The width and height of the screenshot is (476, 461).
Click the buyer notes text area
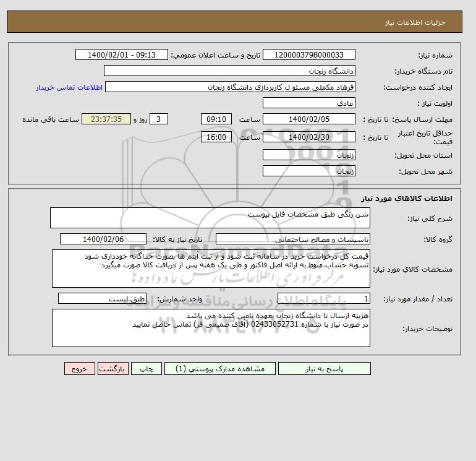211,328
